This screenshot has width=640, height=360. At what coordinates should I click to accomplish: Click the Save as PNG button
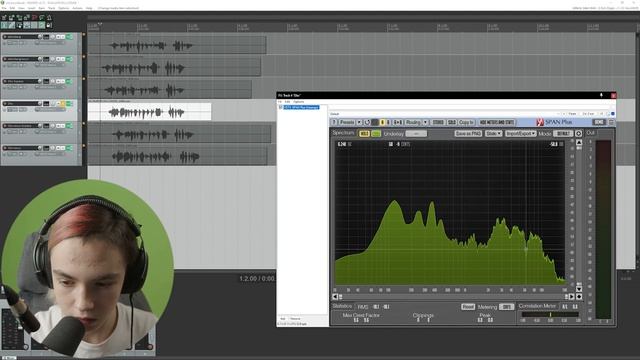coord(468,133)
